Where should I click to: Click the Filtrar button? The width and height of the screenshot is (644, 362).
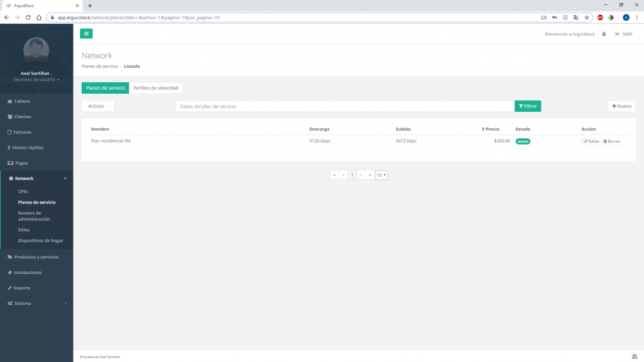tap(528, 106)
